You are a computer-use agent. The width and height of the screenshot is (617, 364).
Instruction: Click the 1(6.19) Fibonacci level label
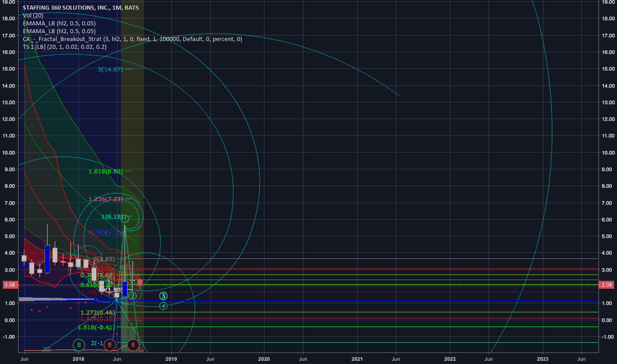point(113,217)
